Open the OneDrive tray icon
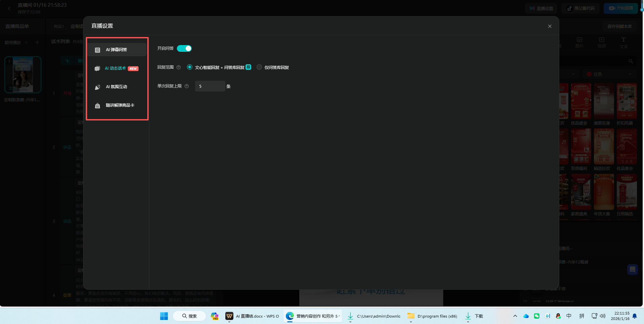 pos(526,316)
